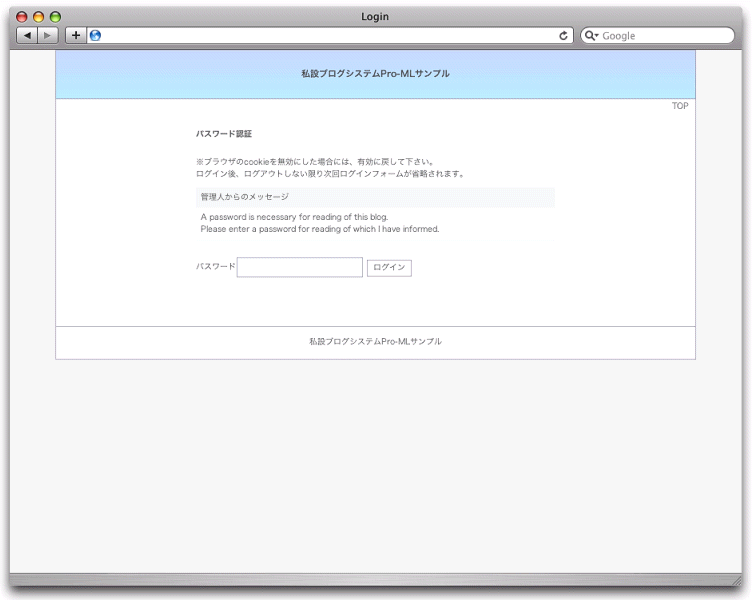752x600 pixels.
Task: Click the header title 私設ブログシステムPro-MLサンプル
Action: pos(375,74)
